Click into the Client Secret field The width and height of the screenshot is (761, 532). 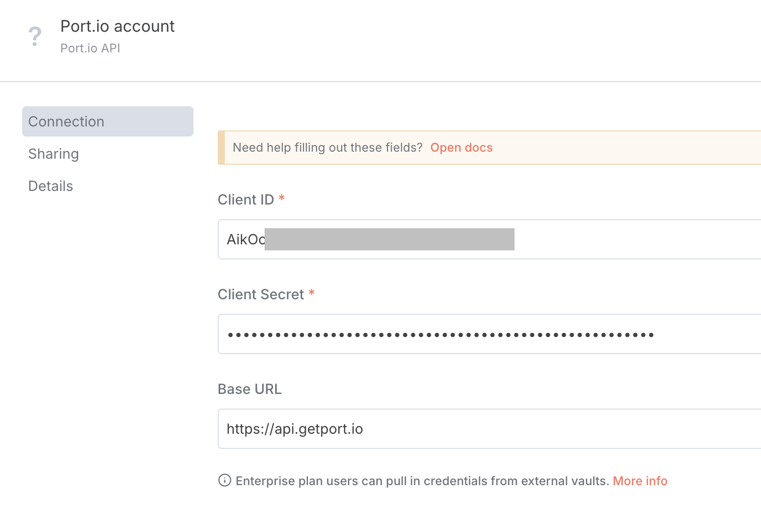(489, 334)
